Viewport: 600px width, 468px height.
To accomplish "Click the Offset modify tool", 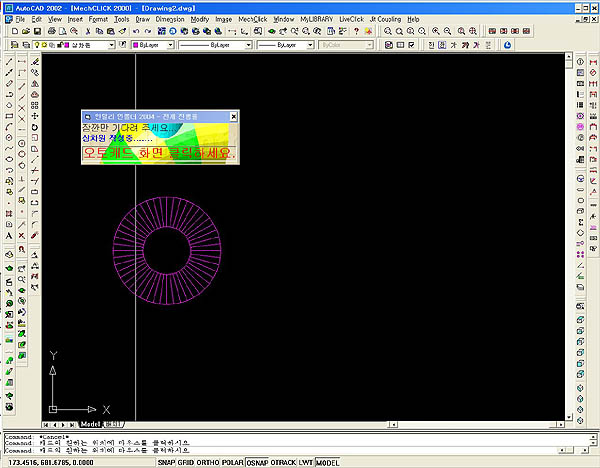I will tap(35, 94).
